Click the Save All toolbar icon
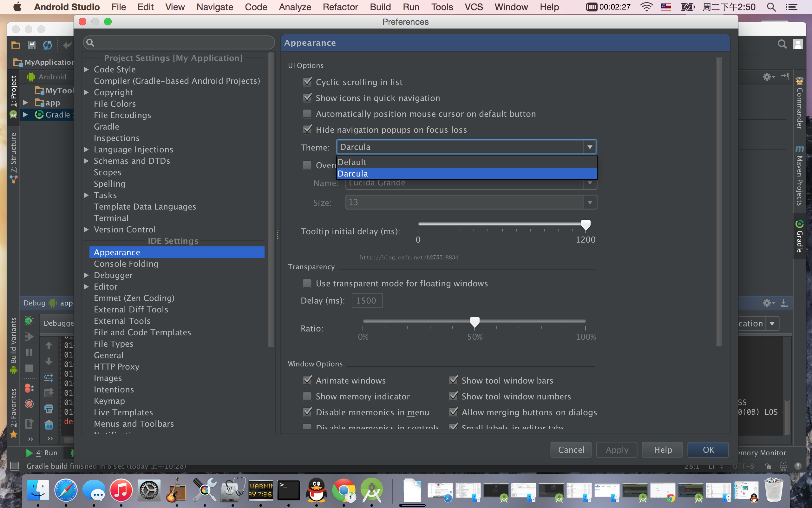Viewport: 812px width, 508px height. click(x=31, y=45)
